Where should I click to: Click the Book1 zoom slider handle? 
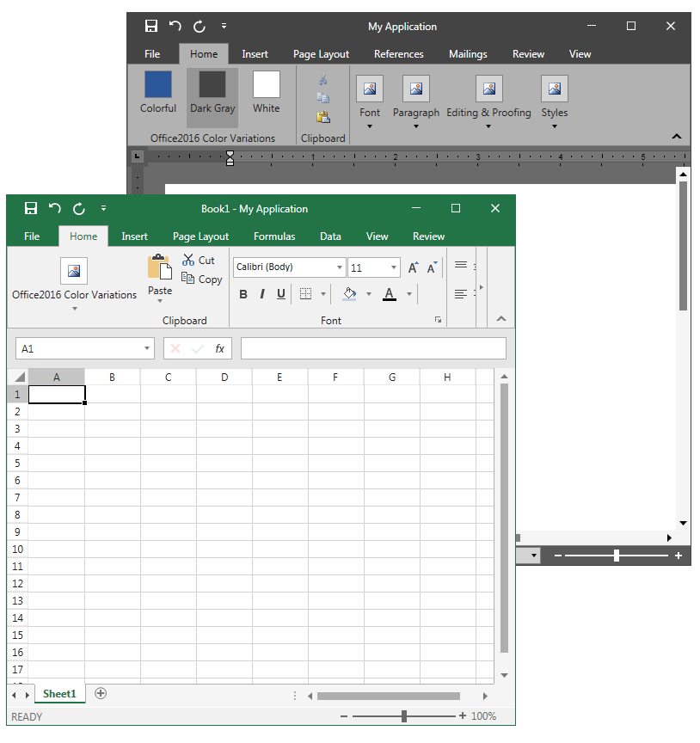pyautogui.click(x=404, y=716)
